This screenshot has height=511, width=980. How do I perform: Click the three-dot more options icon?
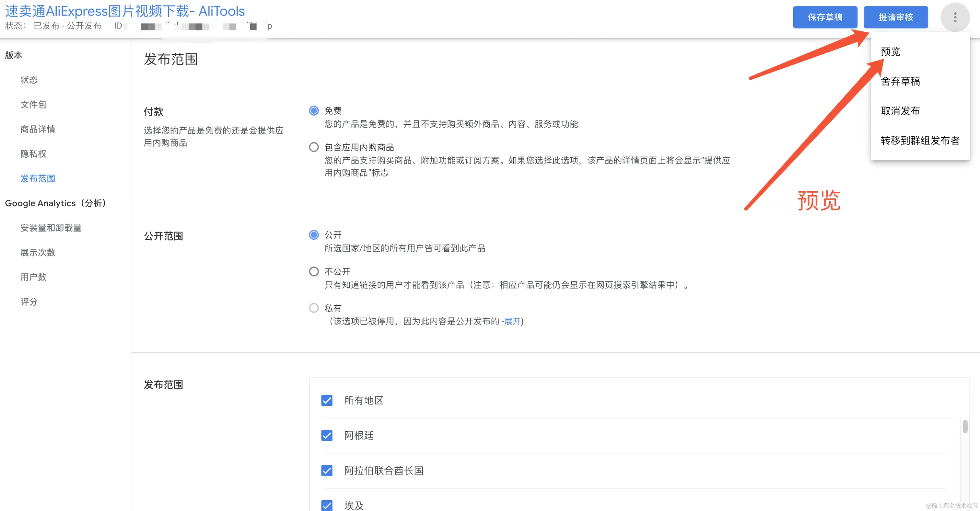pyautogui.click(x=955, y=17)
